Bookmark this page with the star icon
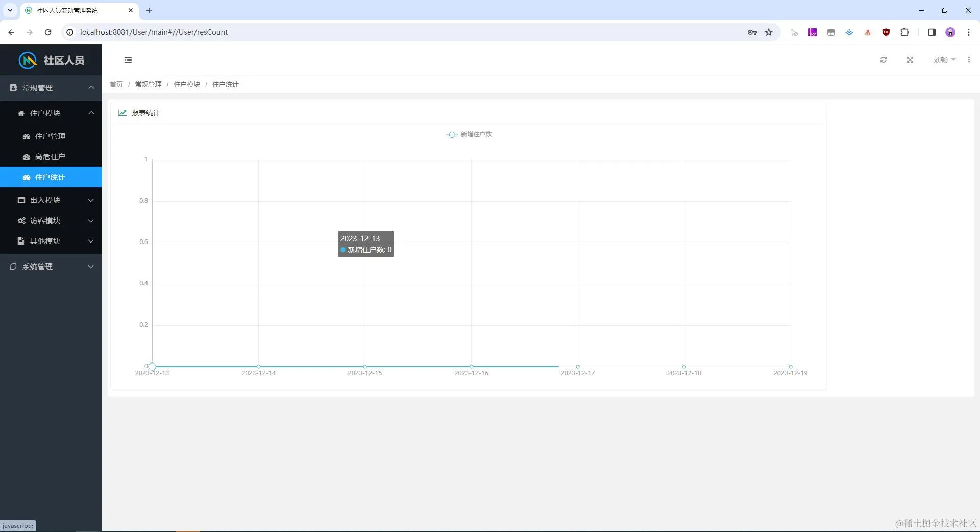Screen dimensions: 980x532 [769, 32]
